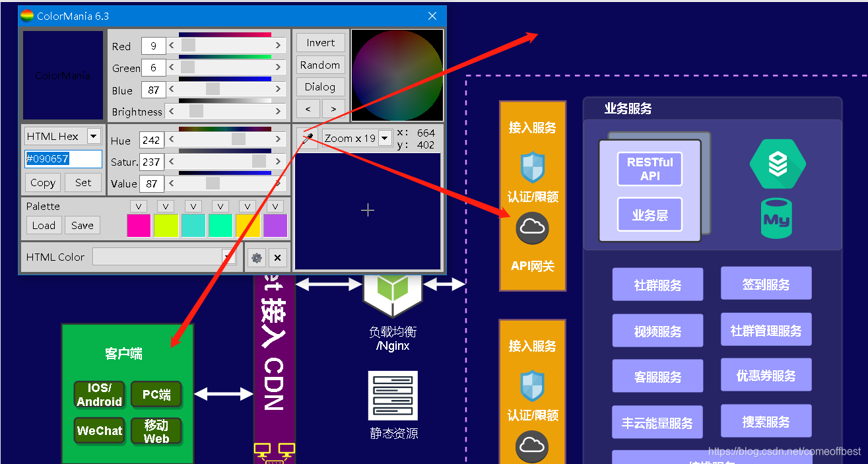Click the RESTful API box in diagram

click(x=650, y=169)
